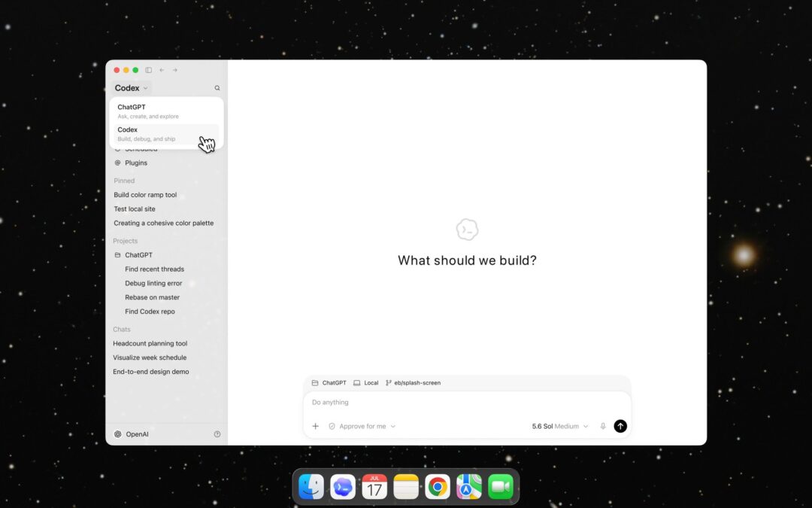The width and height of the screenshot is (812, 508).
Task: Click the approval shield icon
Action: pos(332,426)
